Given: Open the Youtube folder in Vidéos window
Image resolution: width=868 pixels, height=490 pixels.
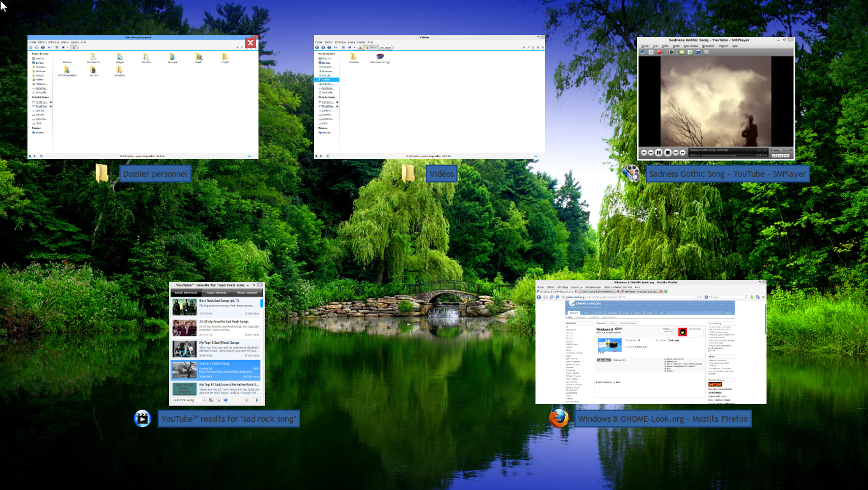Looking at the screenshot, I should tap(354, 58).
